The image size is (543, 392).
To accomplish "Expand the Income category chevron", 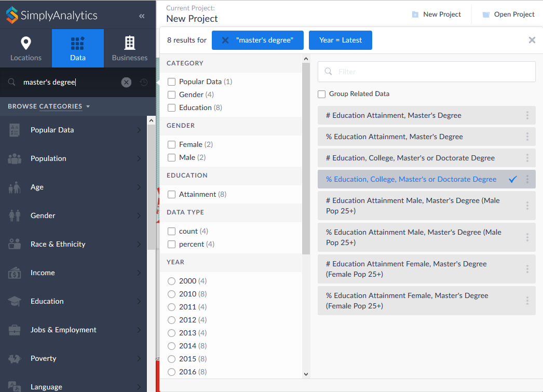I will pos(139,273).
